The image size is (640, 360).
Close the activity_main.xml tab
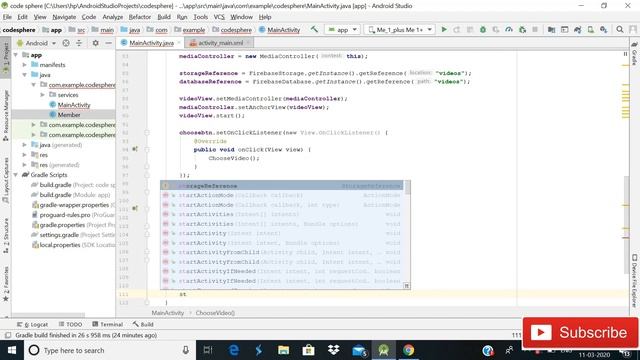248,43
